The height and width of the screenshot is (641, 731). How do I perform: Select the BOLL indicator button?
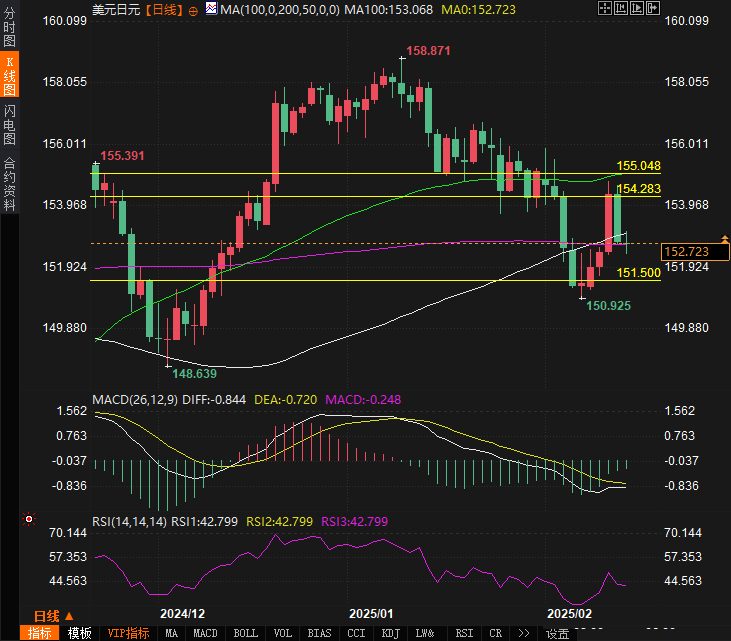245,633
